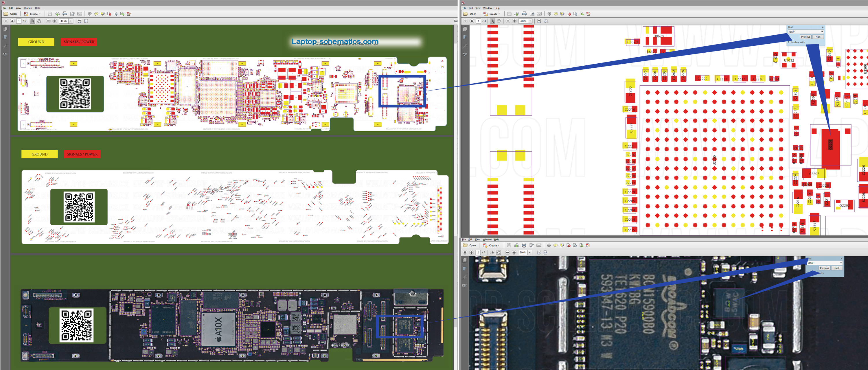Zoom in within the bottom-right window
The image size is (868, 370).
coord(514,252)
